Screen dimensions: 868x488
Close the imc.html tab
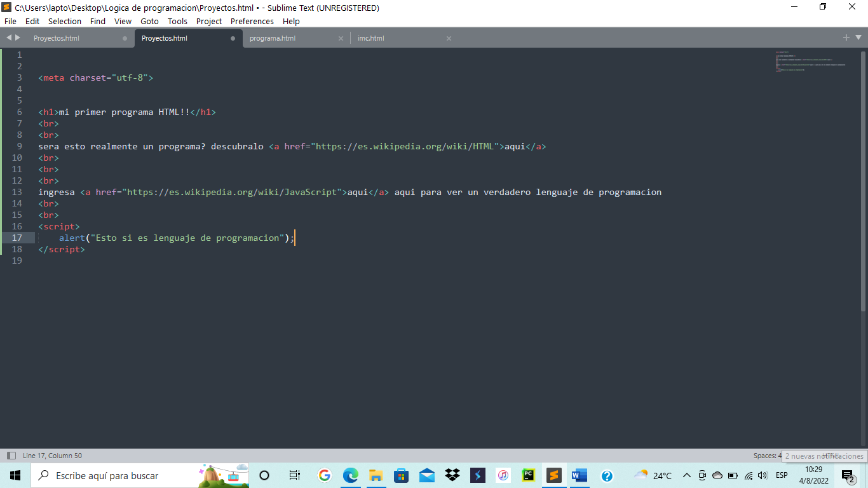click(x=449, y=38)
